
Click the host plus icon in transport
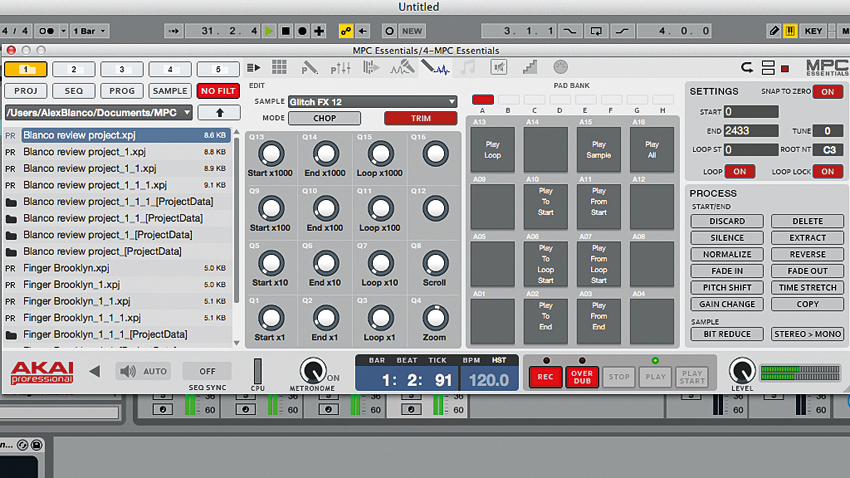[x=319, y=31]
